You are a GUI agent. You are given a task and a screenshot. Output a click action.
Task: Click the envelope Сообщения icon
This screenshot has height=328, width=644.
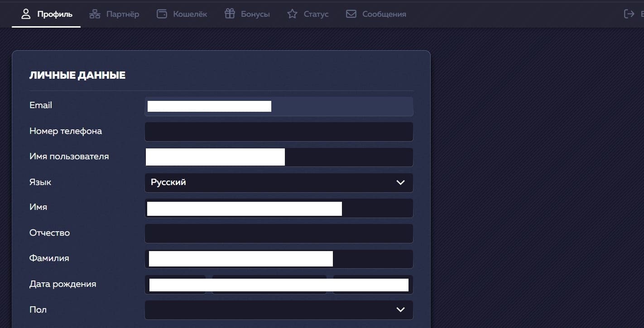[x=351, y=14]
